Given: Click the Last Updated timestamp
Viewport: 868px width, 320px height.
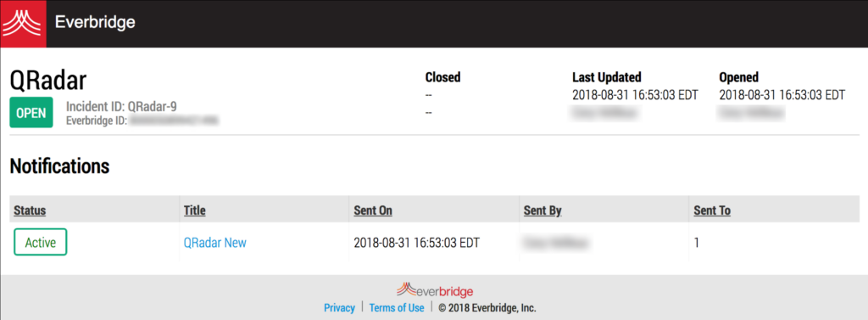Looking at the screenshot, I should pos(635,95).
